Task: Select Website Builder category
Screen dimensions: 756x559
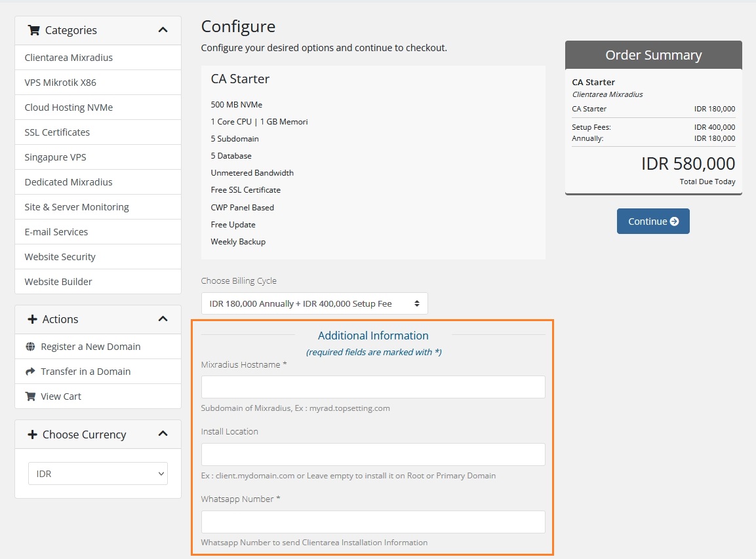Action: click(x=98, y=281)
